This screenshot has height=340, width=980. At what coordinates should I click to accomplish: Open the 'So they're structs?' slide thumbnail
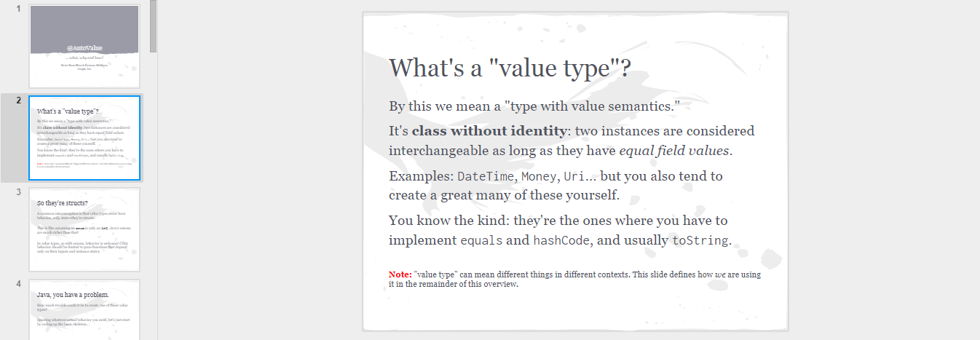(x=84, y=229)
